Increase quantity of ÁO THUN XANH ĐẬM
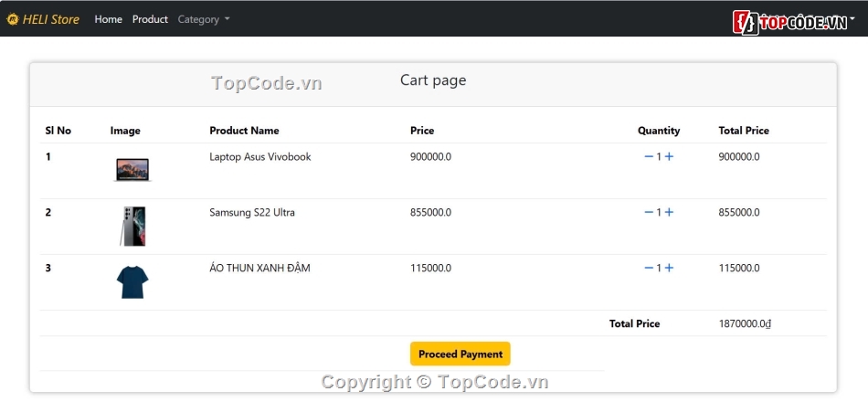This screenshot has width=868, height=402. (669, 268)
